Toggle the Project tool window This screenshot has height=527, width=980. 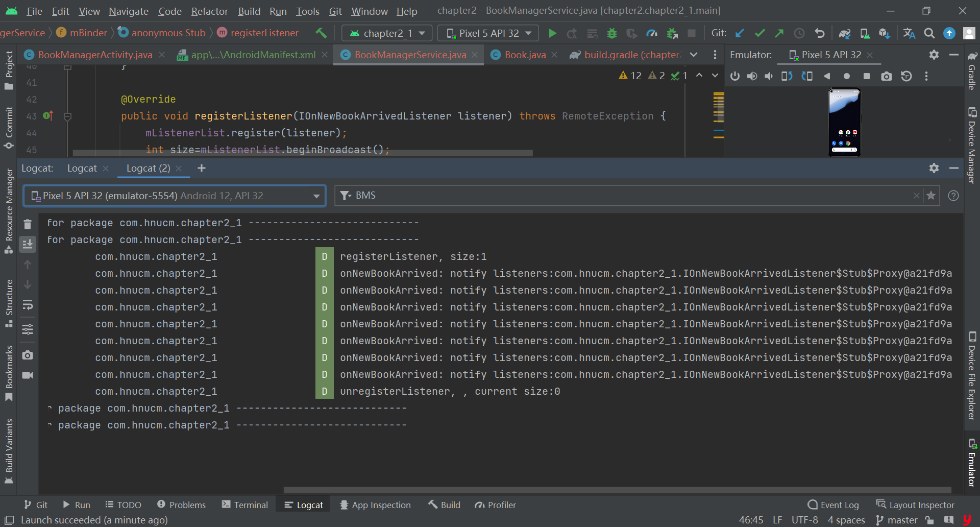[x=9, y=71]
